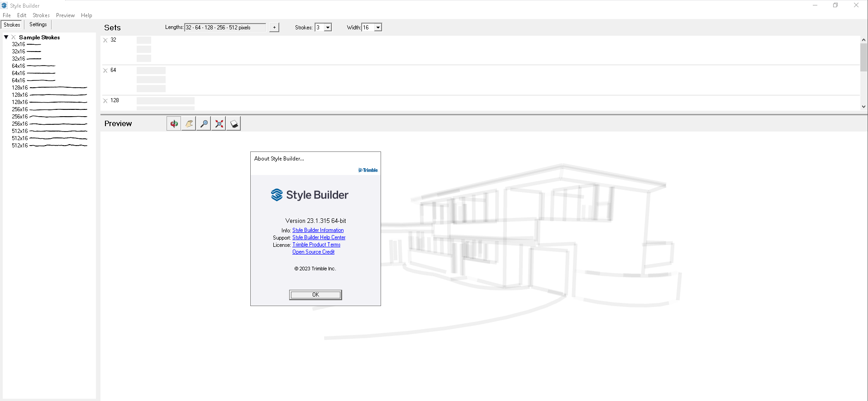Image resolution: width=868 pixels, height=401 pixels.
Task: Click the plus button next to Lengths
Action: (274, 28)
